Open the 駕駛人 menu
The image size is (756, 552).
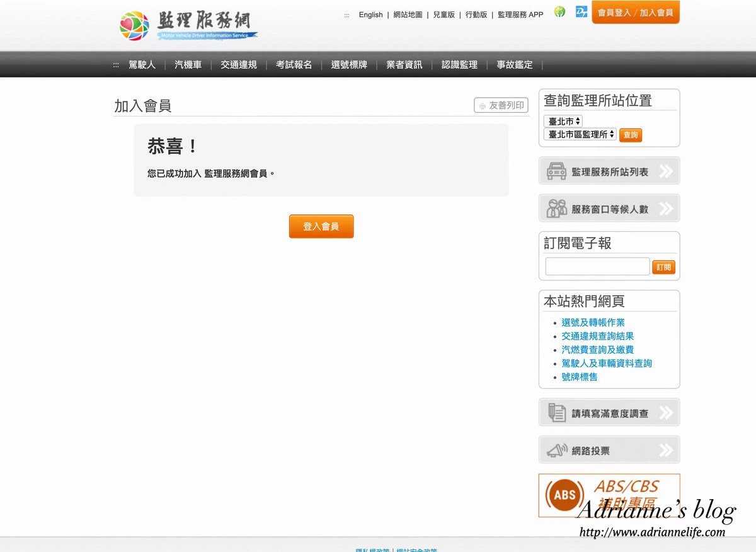(x=142, y=65)
